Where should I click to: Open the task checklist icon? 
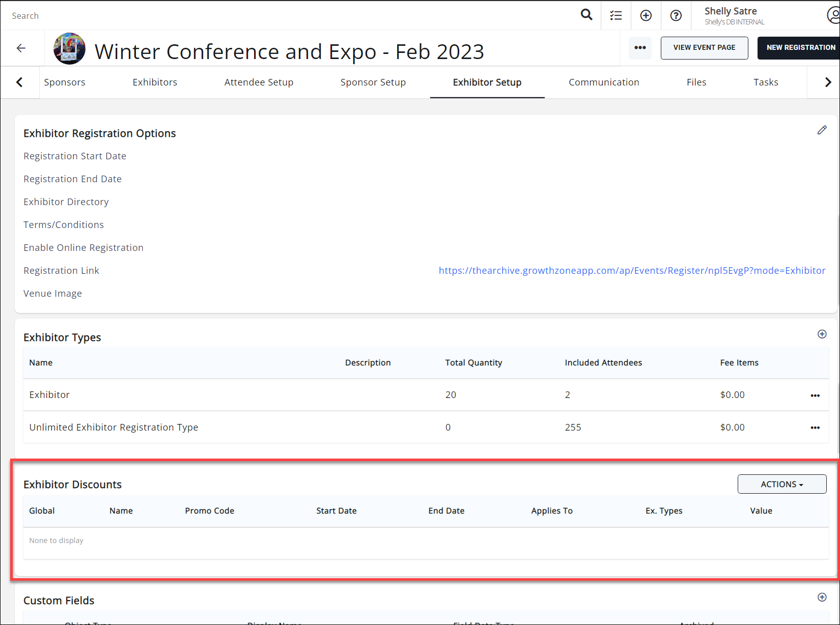[616, 15]
